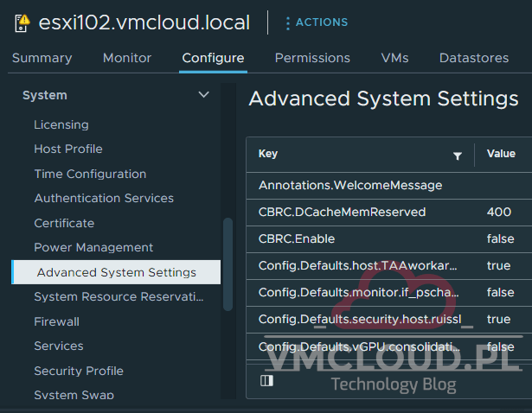
Task: Go to the Permissions tab
Action: pos(312,58)
